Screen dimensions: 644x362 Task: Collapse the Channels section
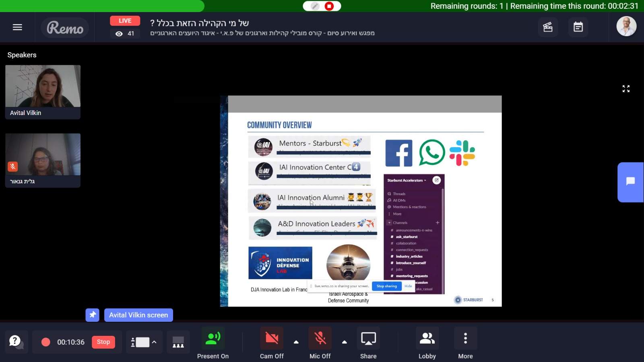tap(389, 222)
